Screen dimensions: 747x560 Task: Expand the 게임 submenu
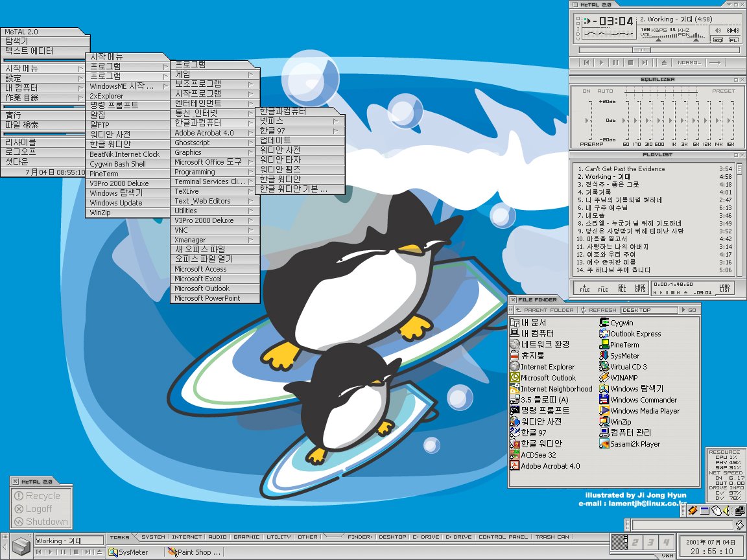[215, 75]
